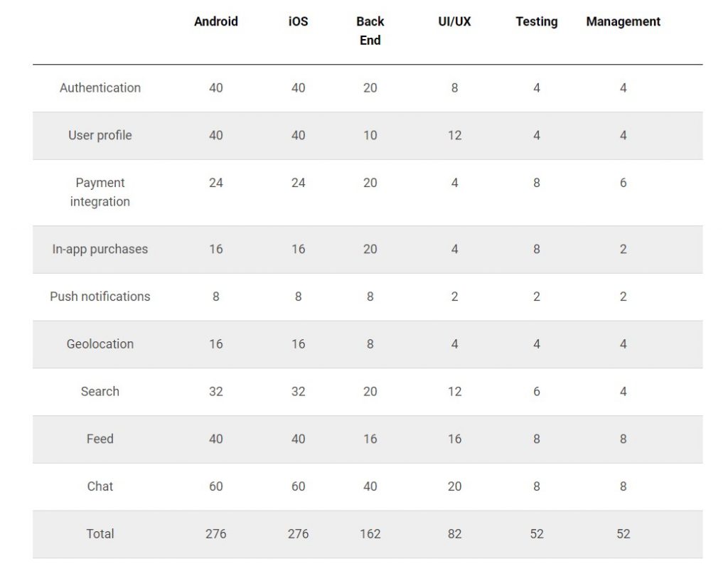Image resolution: width=728 pixels, height=571 pixels.
Task: Click the In-app purchases row label
Action: [100, 250]
